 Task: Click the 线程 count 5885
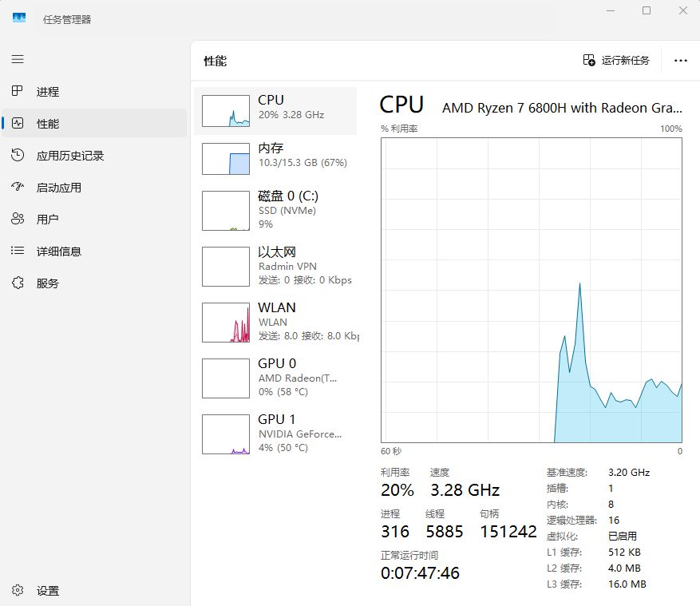445,532
